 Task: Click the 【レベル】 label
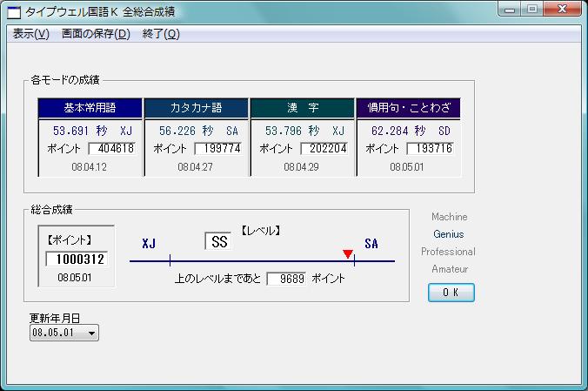click(261, 231)
